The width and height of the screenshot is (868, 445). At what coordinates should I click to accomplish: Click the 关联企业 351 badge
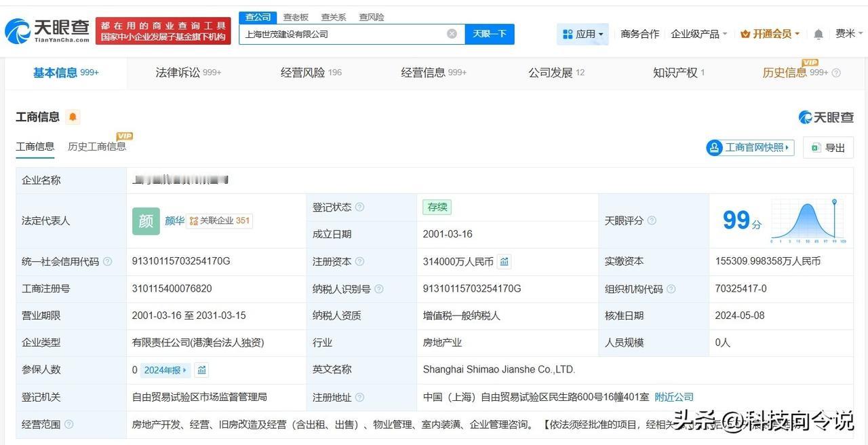[x=219, y=220]
